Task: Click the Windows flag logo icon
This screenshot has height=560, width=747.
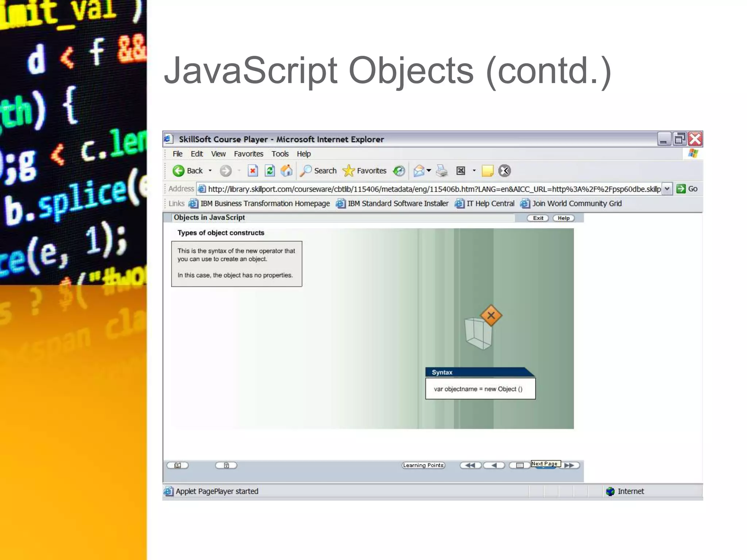Action: coord(693,153)
